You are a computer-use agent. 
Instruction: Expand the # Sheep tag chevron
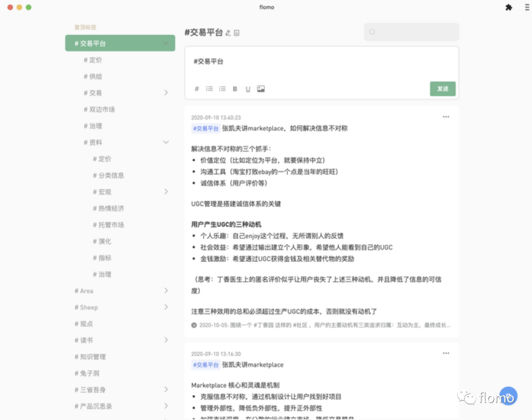(x=166, y=307)
